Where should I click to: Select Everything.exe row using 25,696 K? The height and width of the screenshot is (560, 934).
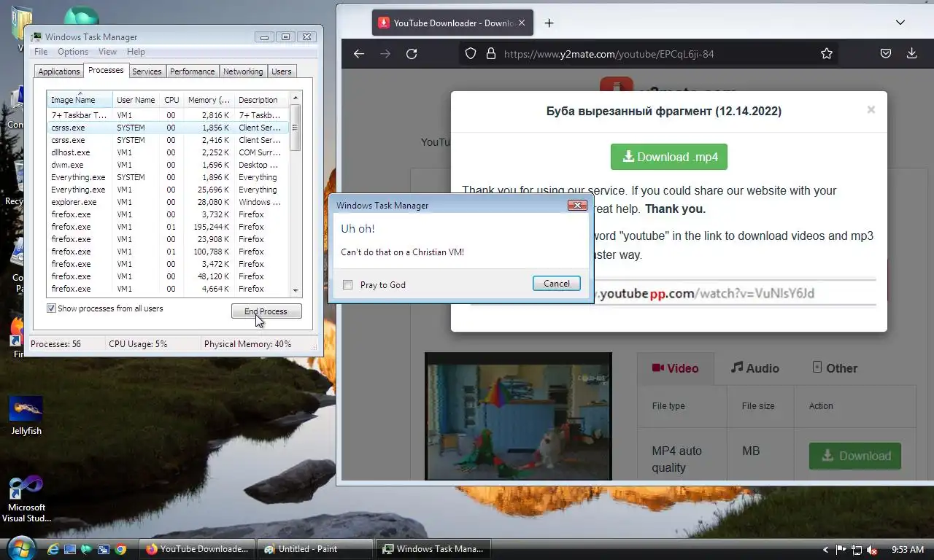[168, 190]
